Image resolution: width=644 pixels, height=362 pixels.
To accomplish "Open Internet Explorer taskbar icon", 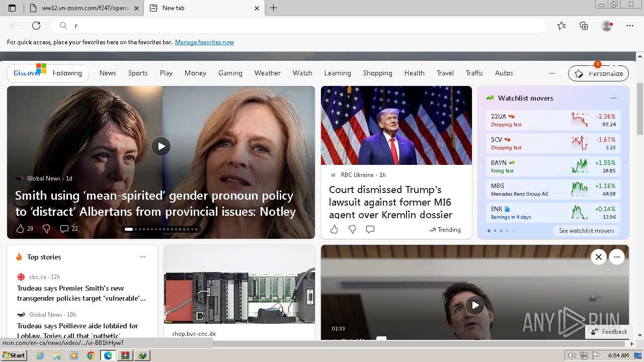I will pos(40,355).
